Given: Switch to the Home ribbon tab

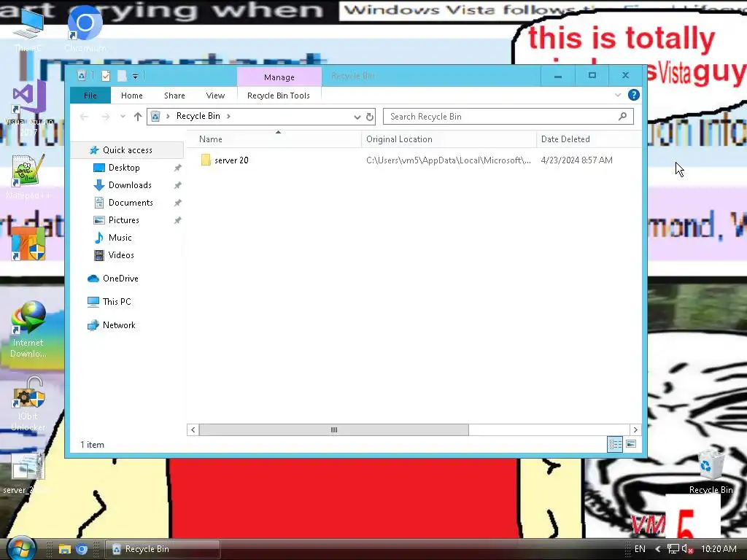Looking at the screenshot, I should [132, 96].
